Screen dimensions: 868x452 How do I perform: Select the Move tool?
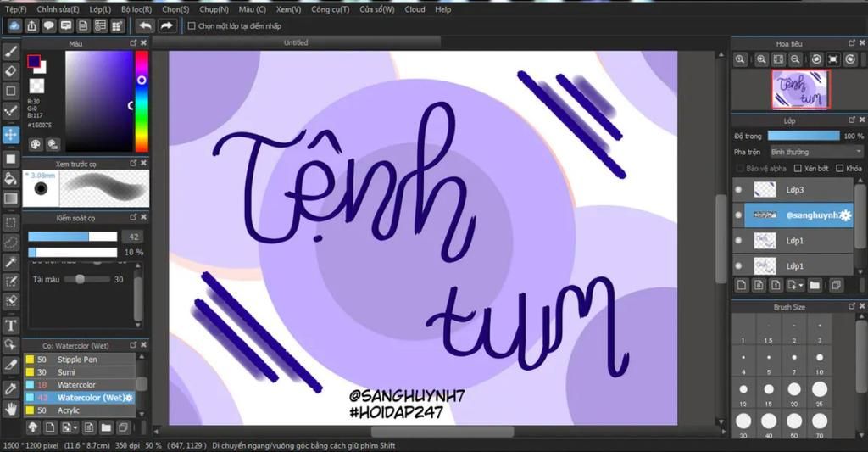pos(10,135)
